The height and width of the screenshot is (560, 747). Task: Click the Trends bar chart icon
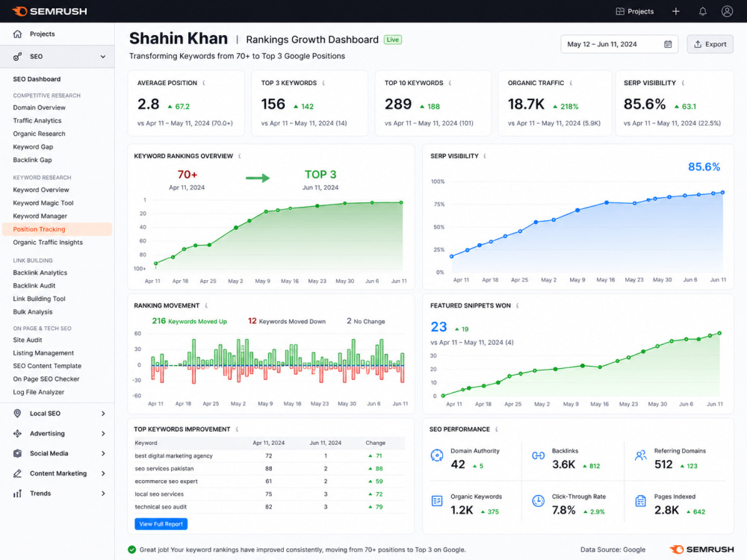[18, 494]
